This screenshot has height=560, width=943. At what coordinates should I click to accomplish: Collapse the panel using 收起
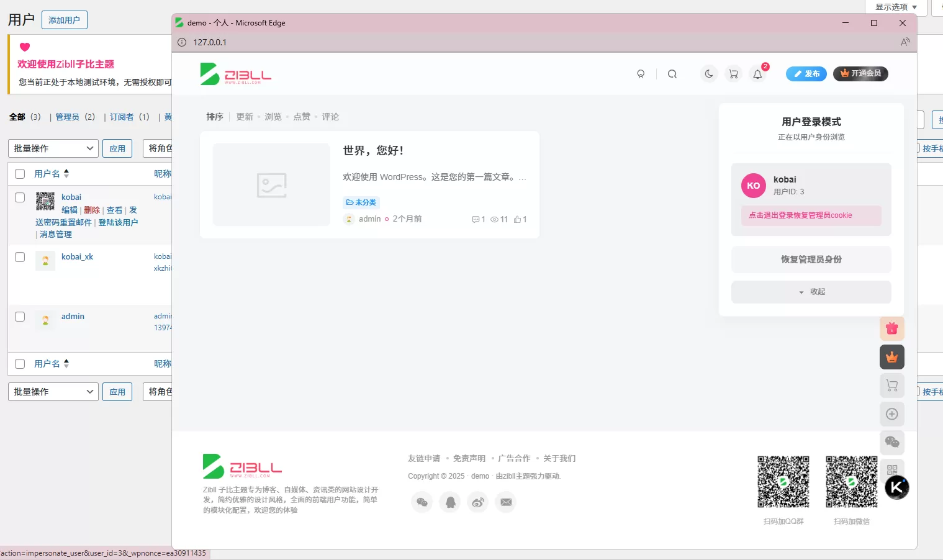point(811,291)
